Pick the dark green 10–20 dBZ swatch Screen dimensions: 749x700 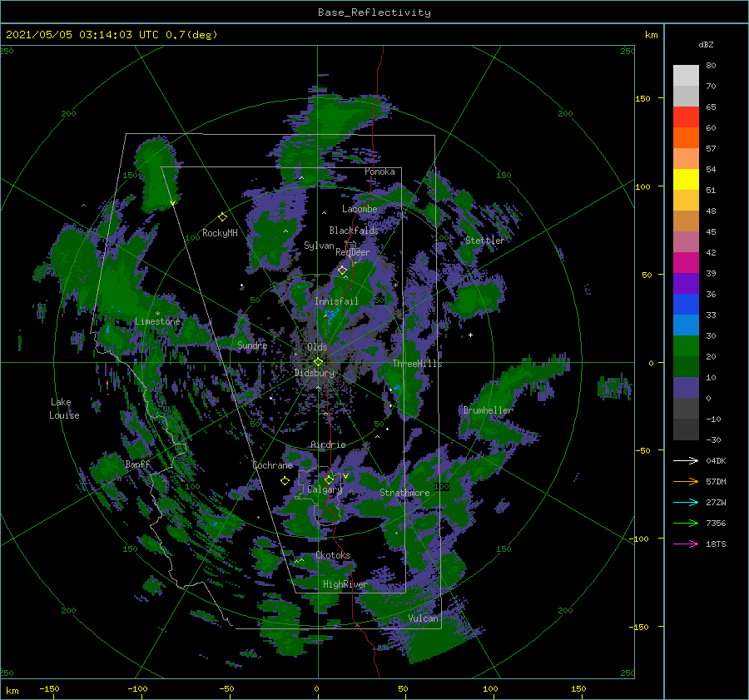(686, 367)
